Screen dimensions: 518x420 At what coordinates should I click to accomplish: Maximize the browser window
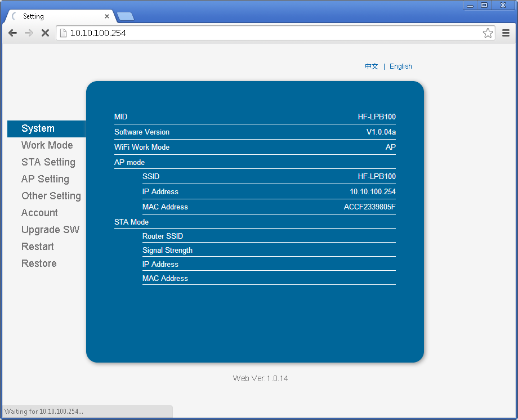point(484,5)
